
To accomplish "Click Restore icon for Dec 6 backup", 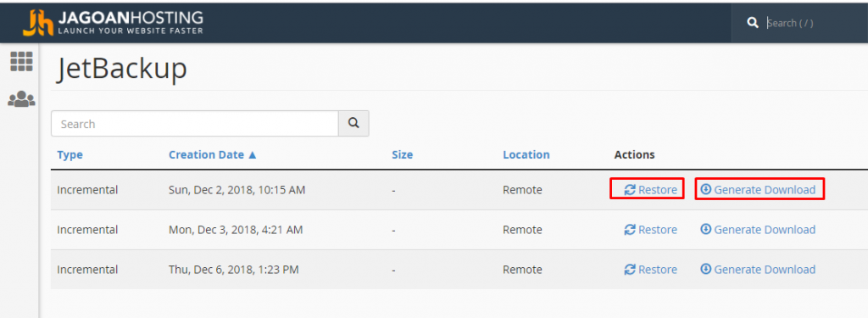I will [x=630, y=270].
